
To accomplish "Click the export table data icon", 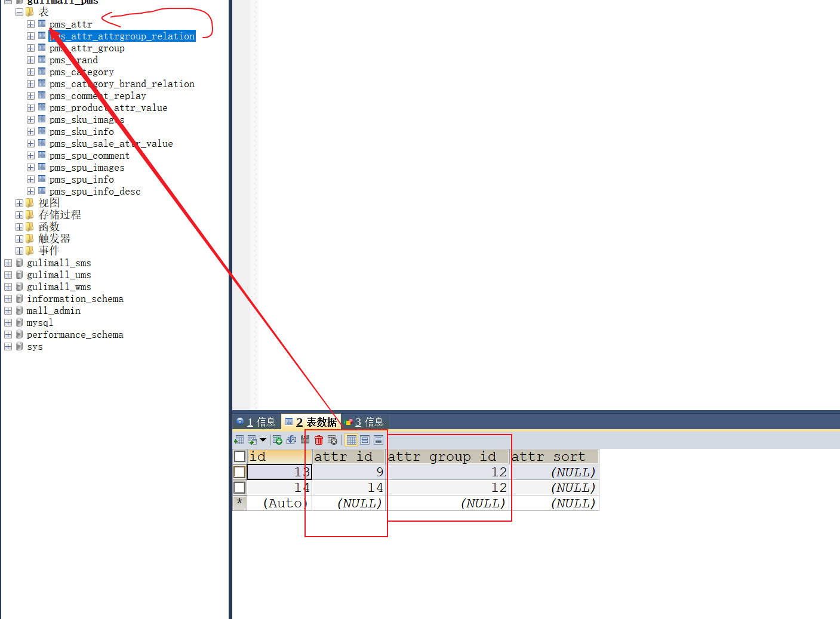I will [239, 440].
